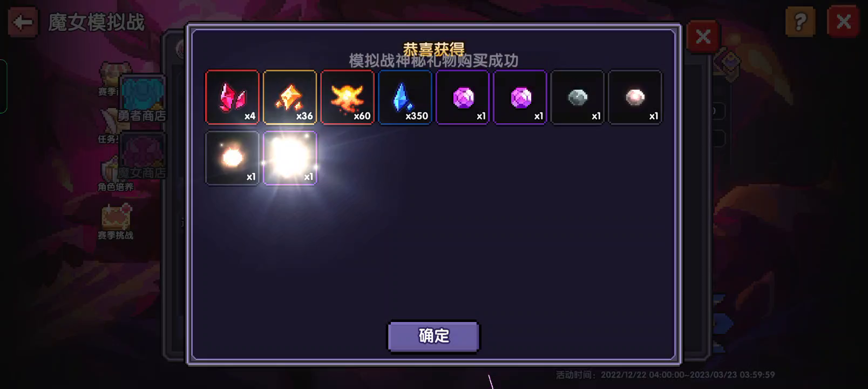Go back using the arrow icon
Image resolution: width=868 pixels, height=389 pixels.
click(x=23, y=22)
